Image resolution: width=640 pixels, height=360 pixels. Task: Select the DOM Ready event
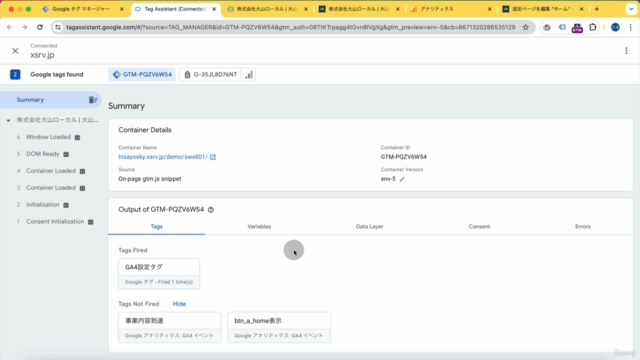(42, 154)
